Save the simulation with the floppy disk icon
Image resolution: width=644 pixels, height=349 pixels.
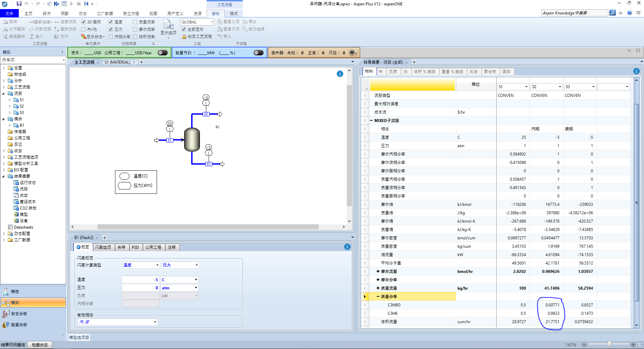(x=19, y=4)
